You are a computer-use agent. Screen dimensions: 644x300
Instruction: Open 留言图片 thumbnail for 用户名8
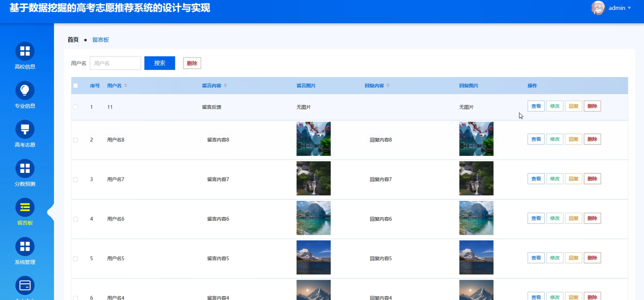coord(313,139)
